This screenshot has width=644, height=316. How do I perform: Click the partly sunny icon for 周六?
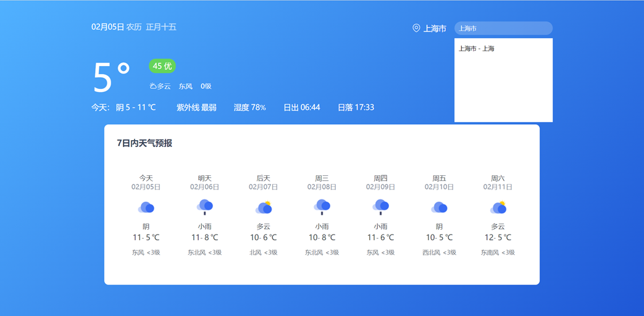pos(498,207)
